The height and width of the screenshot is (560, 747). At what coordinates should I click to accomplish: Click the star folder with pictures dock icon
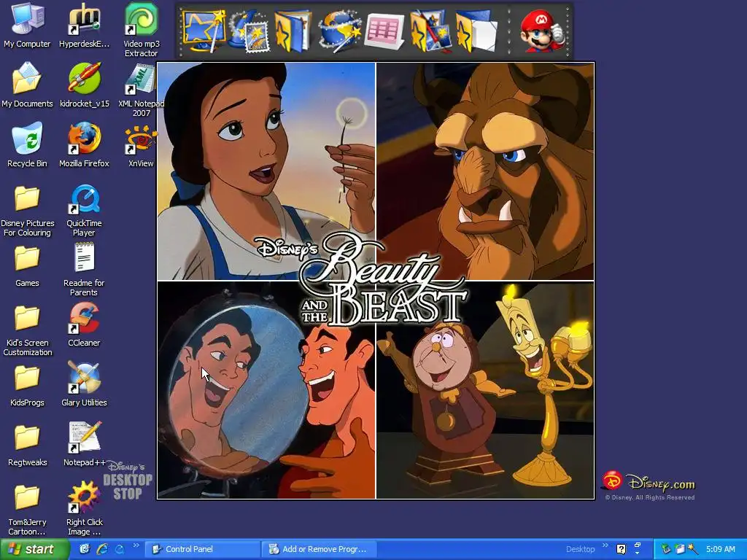pos(430,31)
